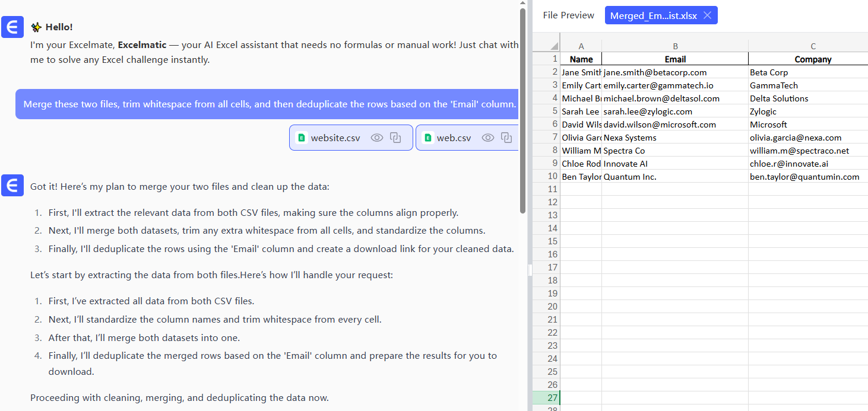
Task: Click the panel divider resize handle
Action: [x=530, y=270]
